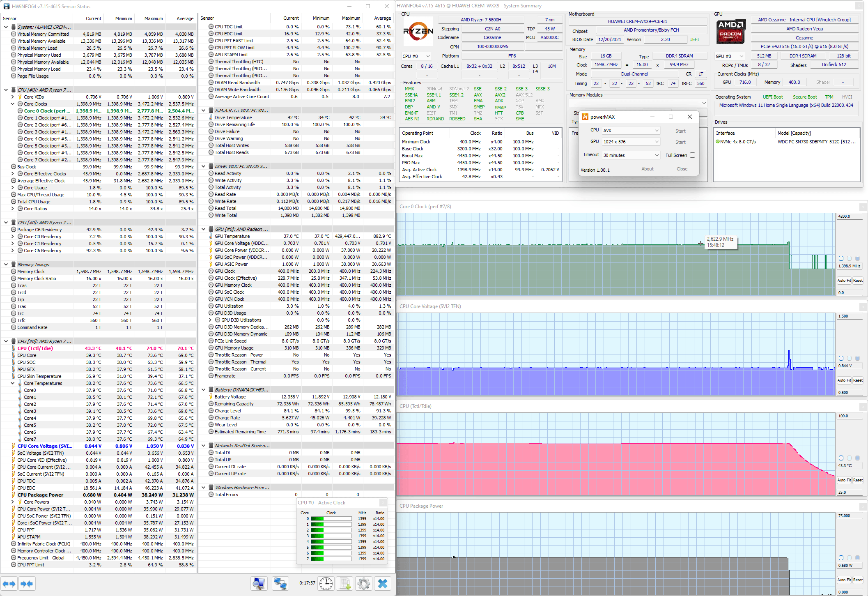Click graph background color swatch on Core 0 Clock graph
Screen dimensions: 868x596
[x=849, y=258]
